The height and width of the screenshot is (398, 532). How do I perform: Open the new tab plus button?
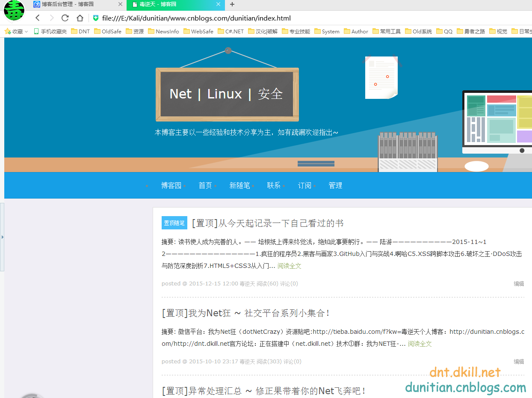(x=232, y=4)
